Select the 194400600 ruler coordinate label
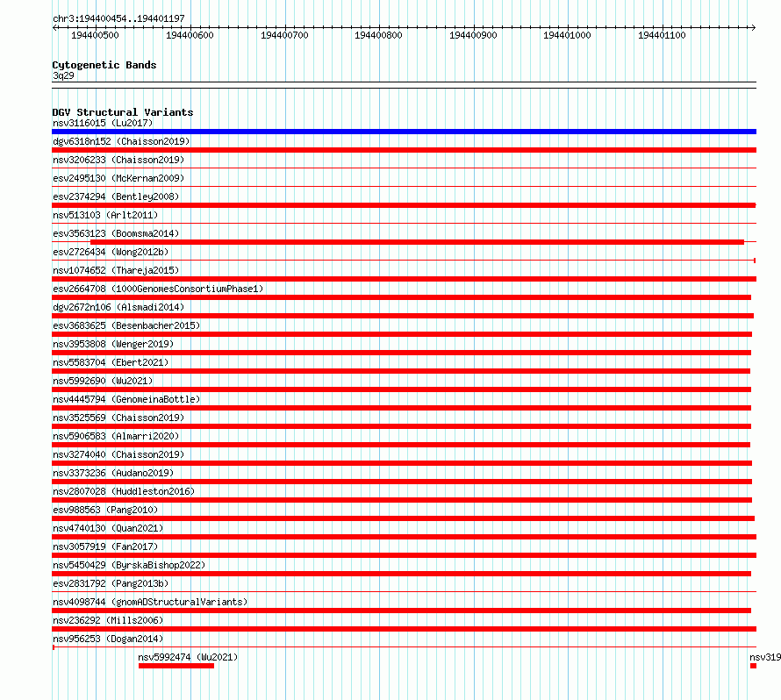The width and height of the screenshot is (781, 700). (190, 35)
